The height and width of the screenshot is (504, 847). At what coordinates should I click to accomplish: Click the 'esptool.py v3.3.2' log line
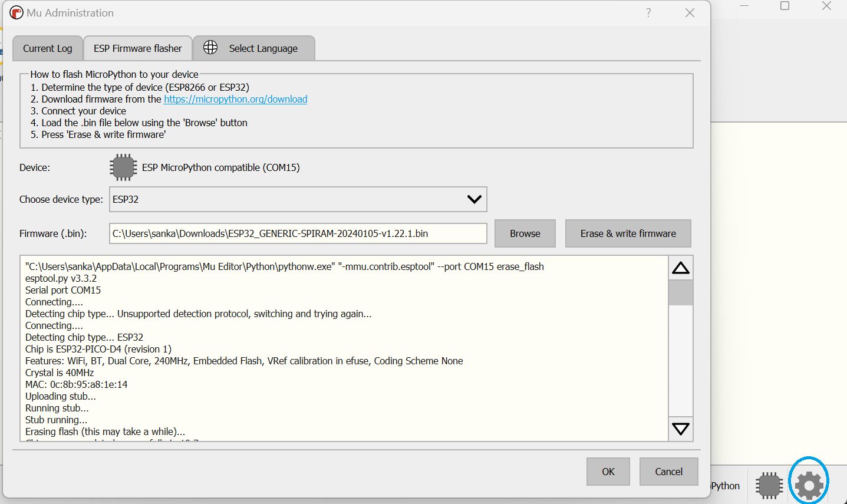pos(61,278)
